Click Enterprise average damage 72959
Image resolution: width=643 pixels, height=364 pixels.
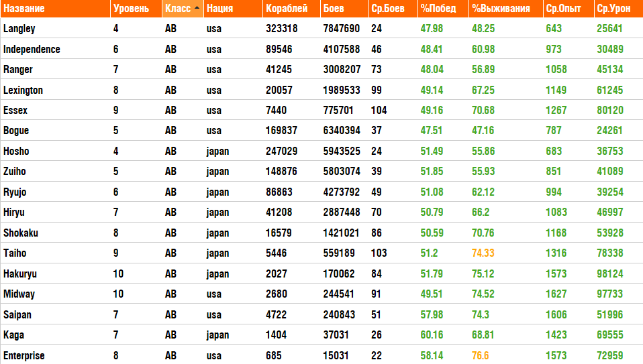(610, 355)
